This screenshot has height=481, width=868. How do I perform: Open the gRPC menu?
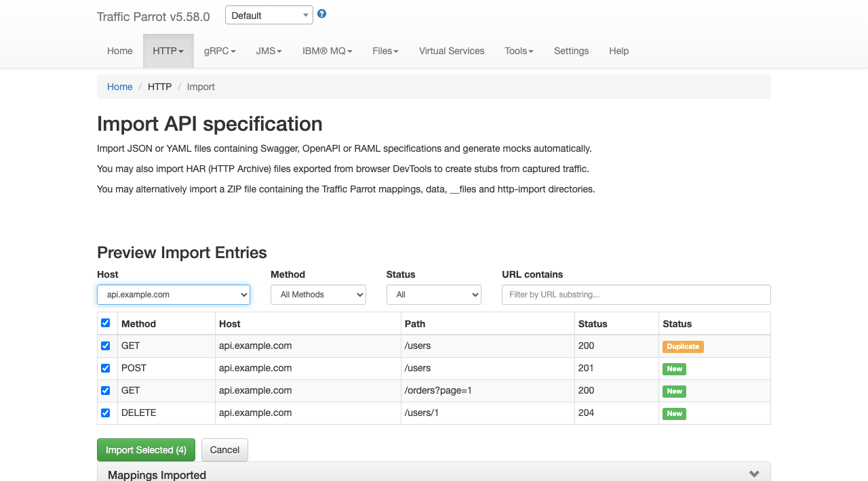click(220, 51)
